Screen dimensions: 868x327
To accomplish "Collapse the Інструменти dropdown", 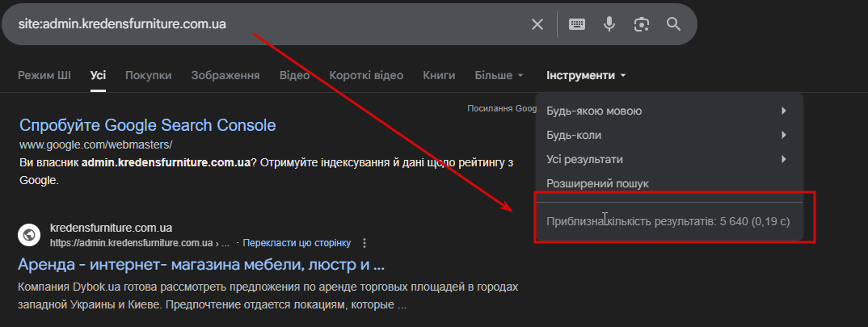I will 586,75.
